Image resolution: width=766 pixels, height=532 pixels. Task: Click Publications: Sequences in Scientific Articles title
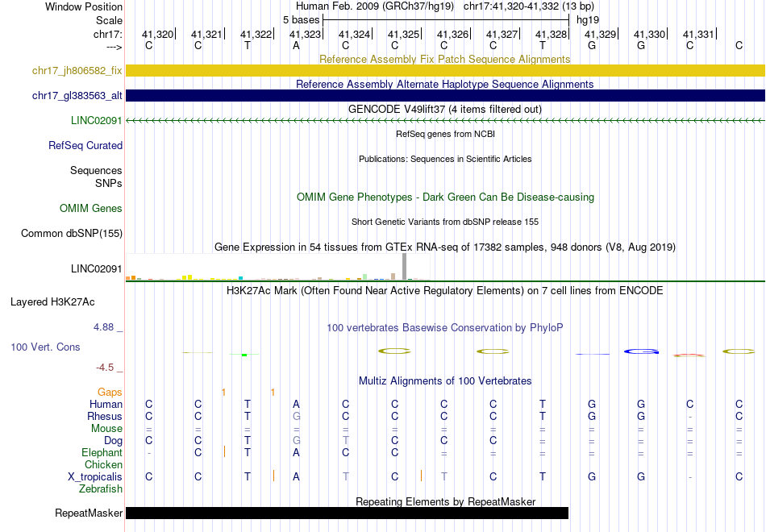click(445, 159)
